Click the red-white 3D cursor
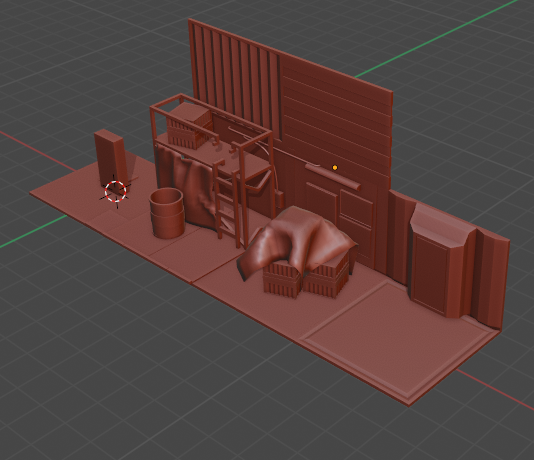Viewport: 534px width, 460px height. pos(115,192)
